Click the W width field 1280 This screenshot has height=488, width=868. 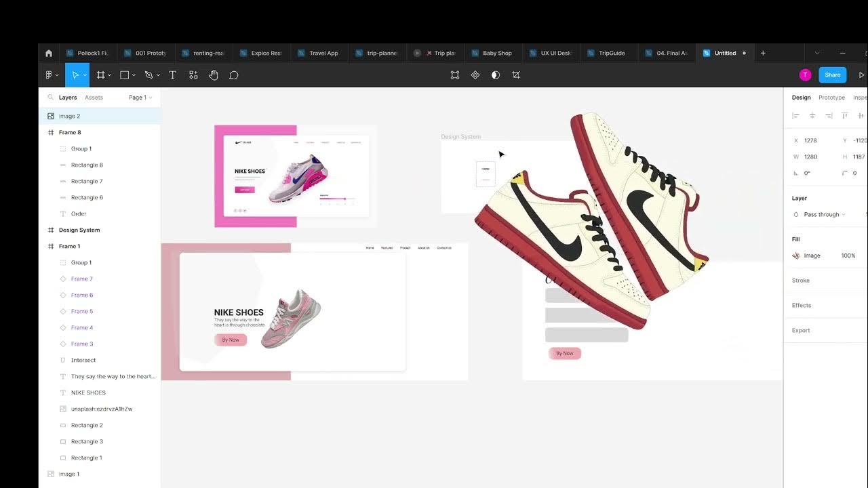(816, 157)
